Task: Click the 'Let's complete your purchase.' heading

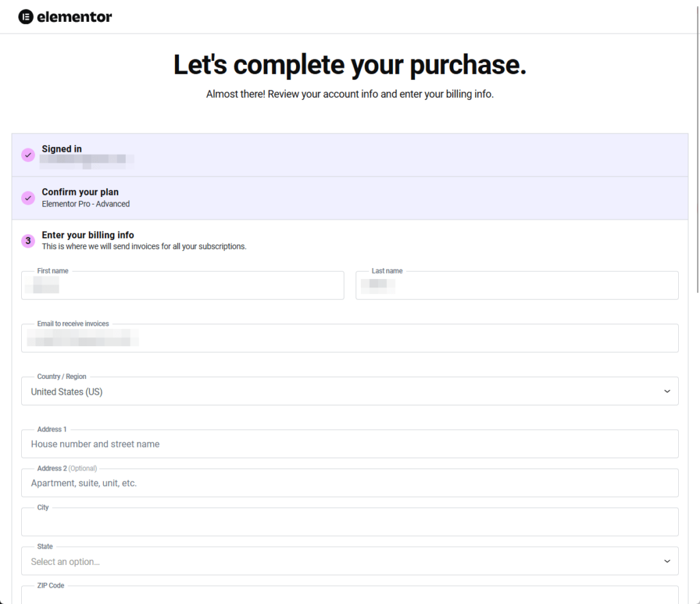Action: point(350,65)
